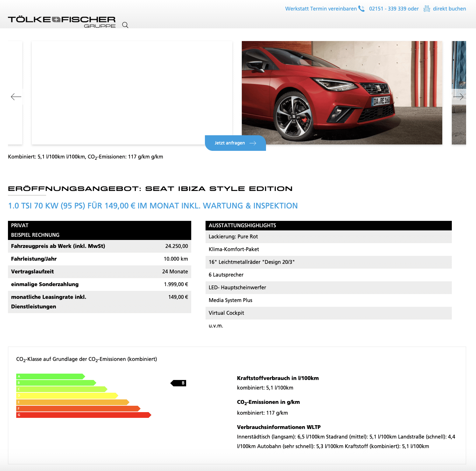Click the black CO2 class B marker
Viewport: 476px width, 471px height.
[178, 383]
